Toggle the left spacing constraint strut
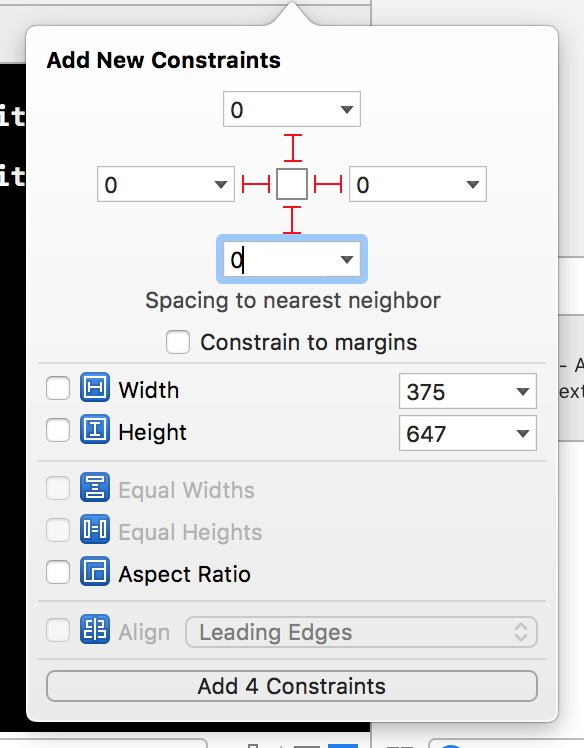 (256, 184)
